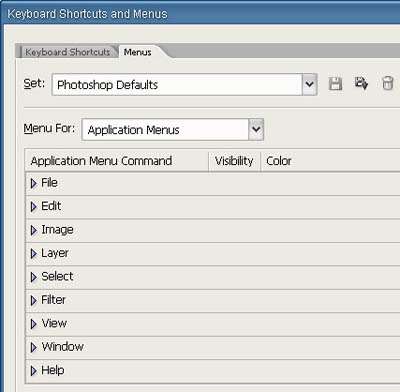Select the Window row label

(x=62, y=347)
